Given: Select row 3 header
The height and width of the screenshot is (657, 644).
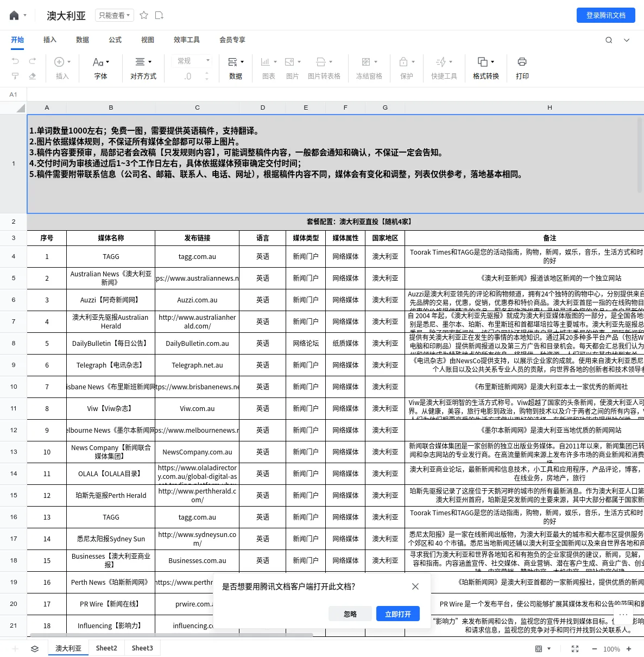Looking at the screenshot, I should [14, 238].
